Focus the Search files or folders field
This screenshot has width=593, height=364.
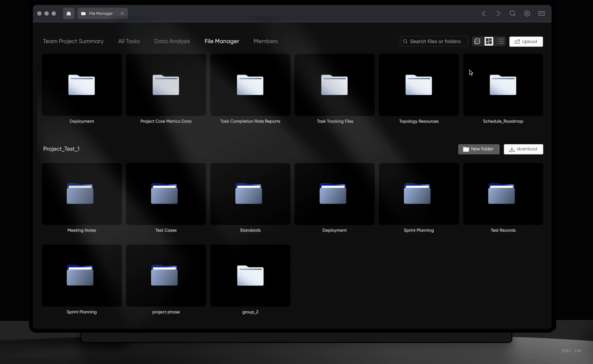(x=434, y=41)
